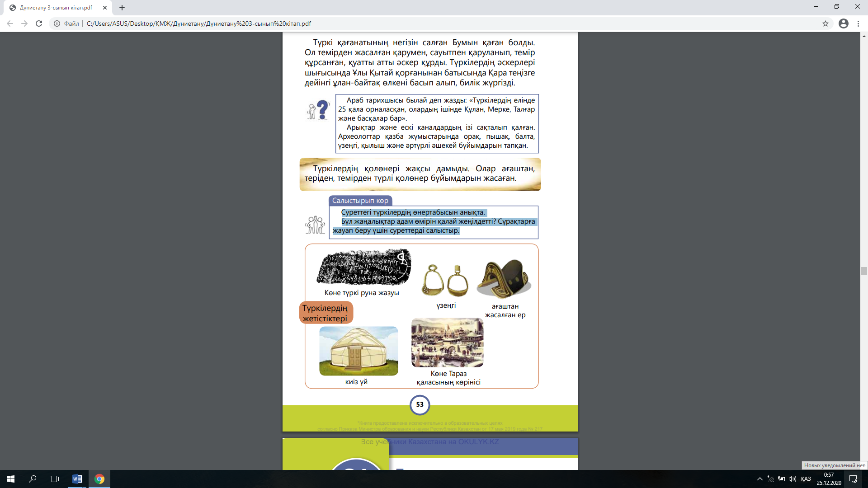Open Task View on the taskbar
The image size is (868, 488).
(x=54, y=479)
